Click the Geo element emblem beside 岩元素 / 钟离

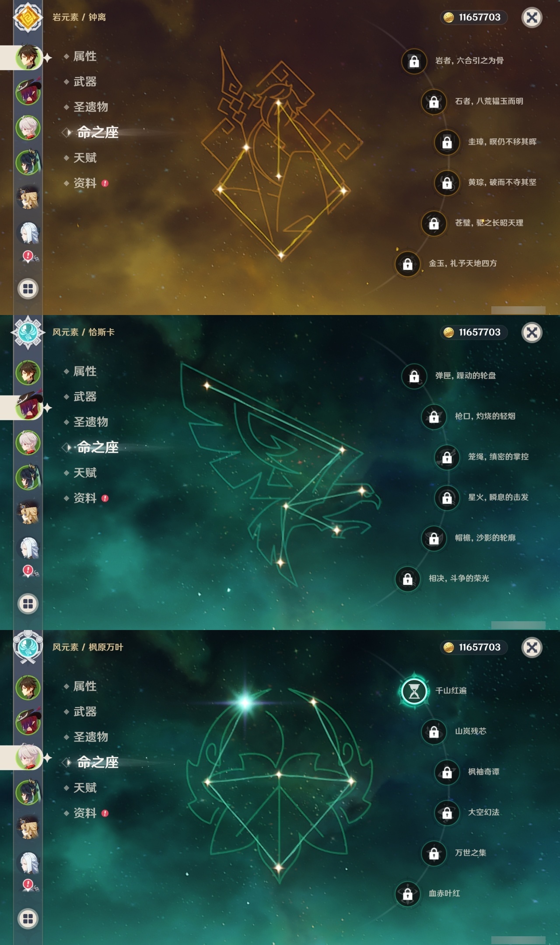pyautogui.click(x=28, y=17)
